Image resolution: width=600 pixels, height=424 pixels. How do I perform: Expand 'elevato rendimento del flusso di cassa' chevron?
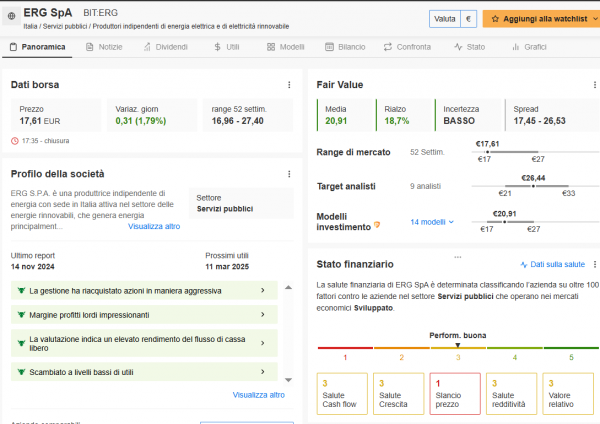262,343
